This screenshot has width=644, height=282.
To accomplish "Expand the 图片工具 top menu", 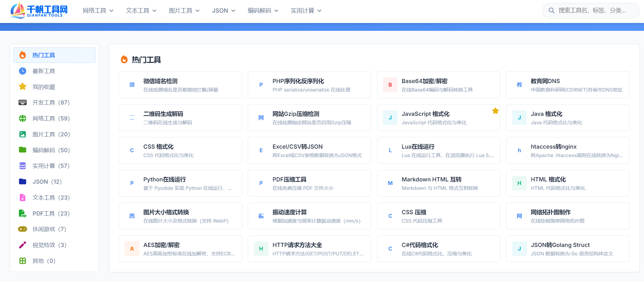I will tap(184, 11).
